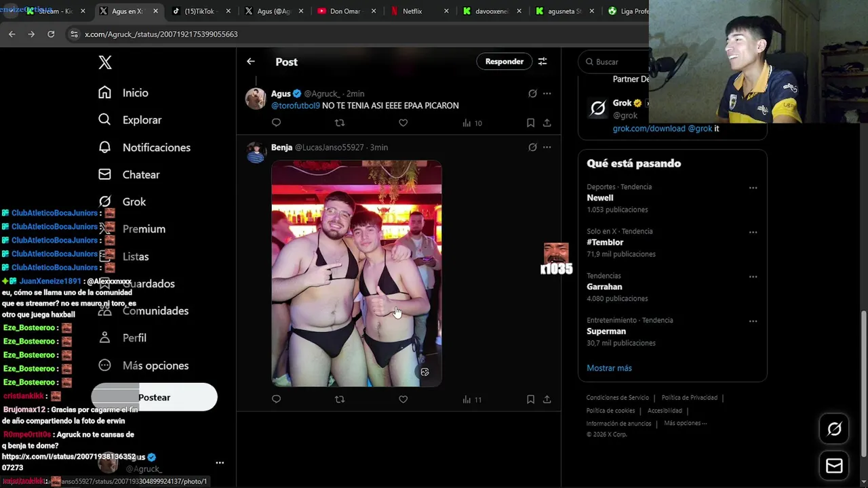View analytics for Benja's post showing 11
Screen dimensions: 868x488
click(x=472, y=400)
